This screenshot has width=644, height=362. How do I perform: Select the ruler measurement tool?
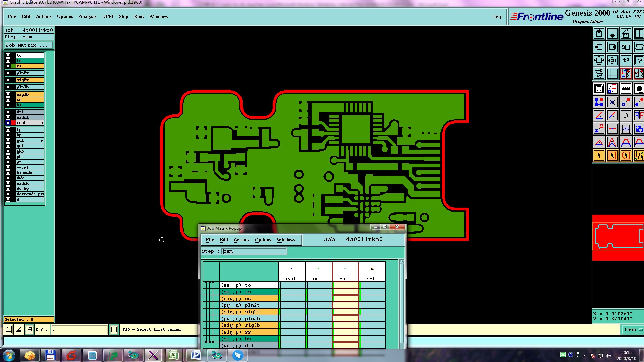pyautogui.click(x=626, y=88)
